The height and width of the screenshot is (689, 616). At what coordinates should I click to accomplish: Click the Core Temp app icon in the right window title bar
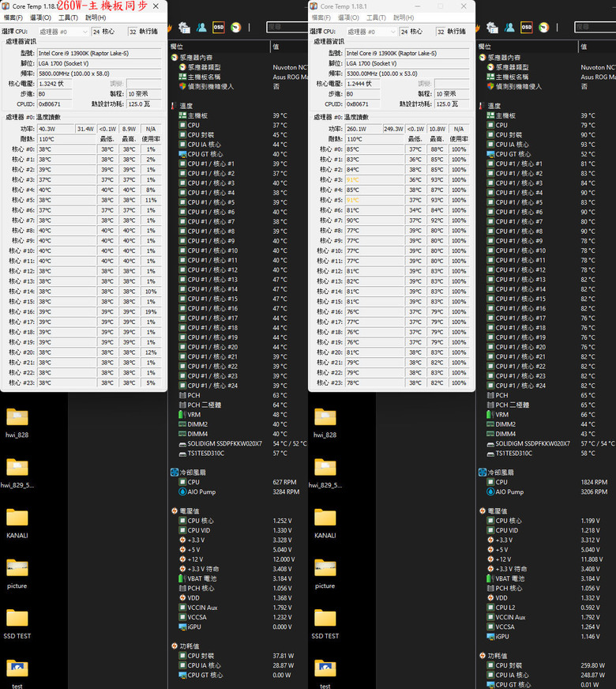314,6
